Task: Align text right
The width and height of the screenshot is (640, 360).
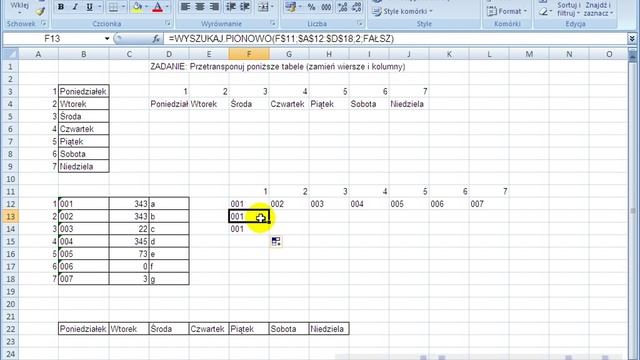Action: coord(214,7)
